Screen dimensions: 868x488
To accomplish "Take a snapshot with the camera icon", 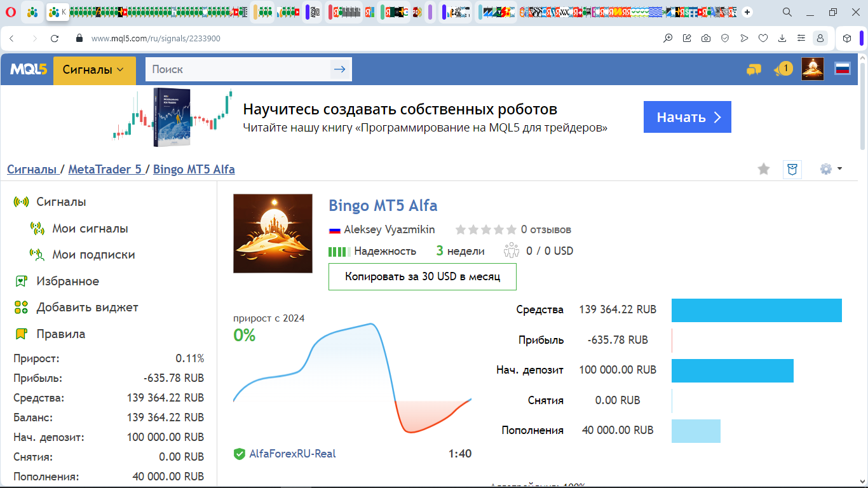I will click(706, 38).
